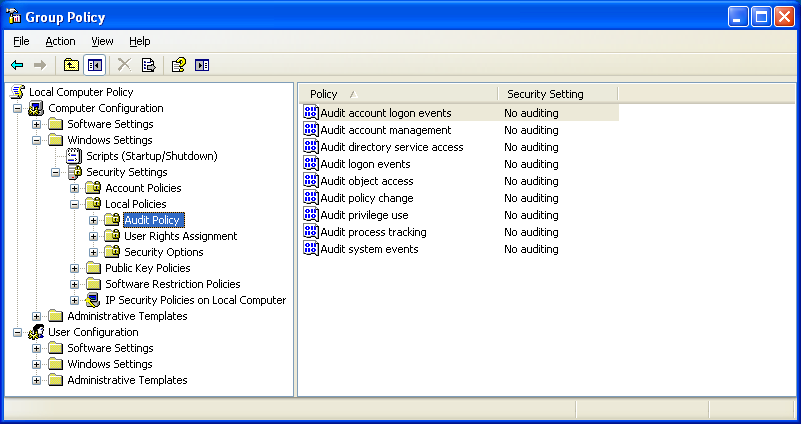Expand Administrative Templates under User Configuration

coord(37,380)
